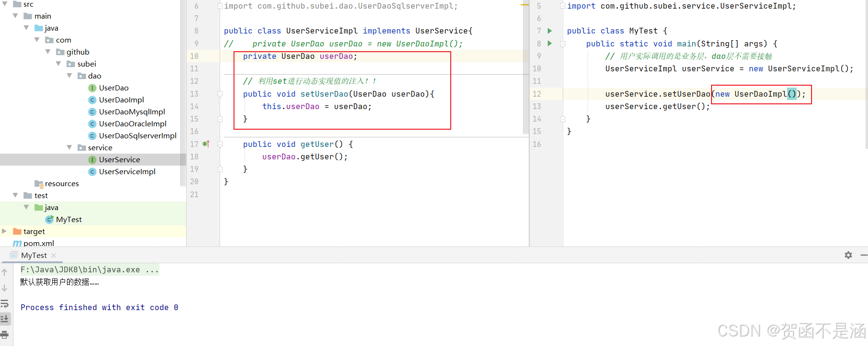Click the target folder icon
The width and height of the screenshot is (868, 346).
pos(17,231)
